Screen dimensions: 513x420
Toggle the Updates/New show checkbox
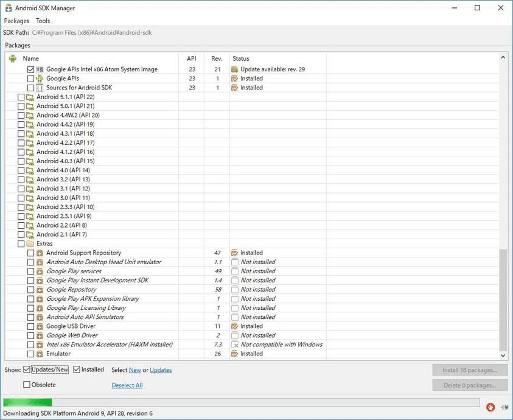[x=27, y=369]
